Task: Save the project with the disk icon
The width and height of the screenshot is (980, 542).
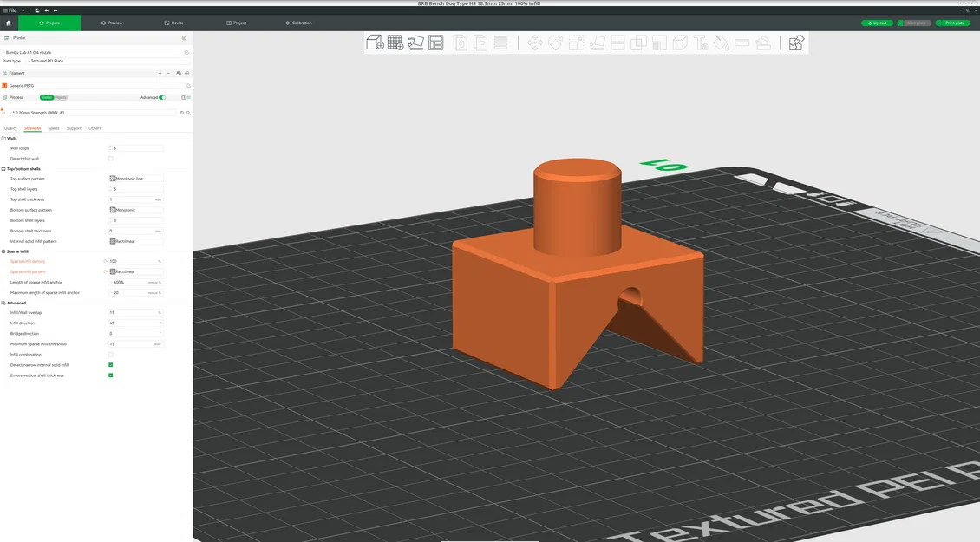Action: 37,10
